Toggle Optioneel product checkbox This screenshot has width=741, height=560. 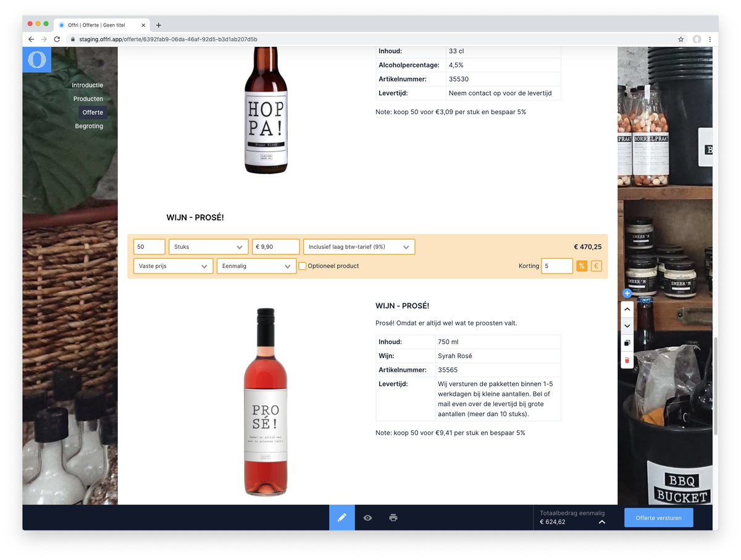pos(303,266)
